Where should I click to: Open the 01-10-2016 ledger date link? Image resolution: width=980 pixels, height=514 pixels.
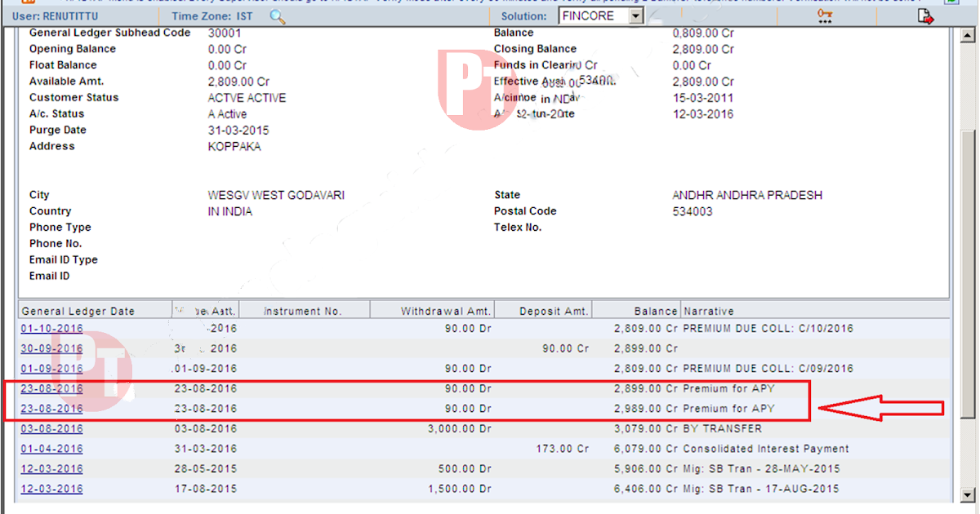(52, 328)
